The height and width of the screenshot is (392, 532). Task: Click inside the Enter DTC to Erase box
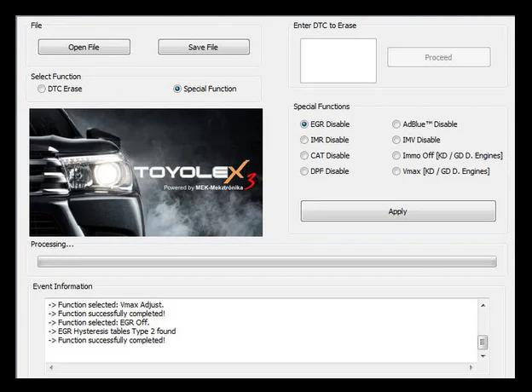(x=338, y=61)
